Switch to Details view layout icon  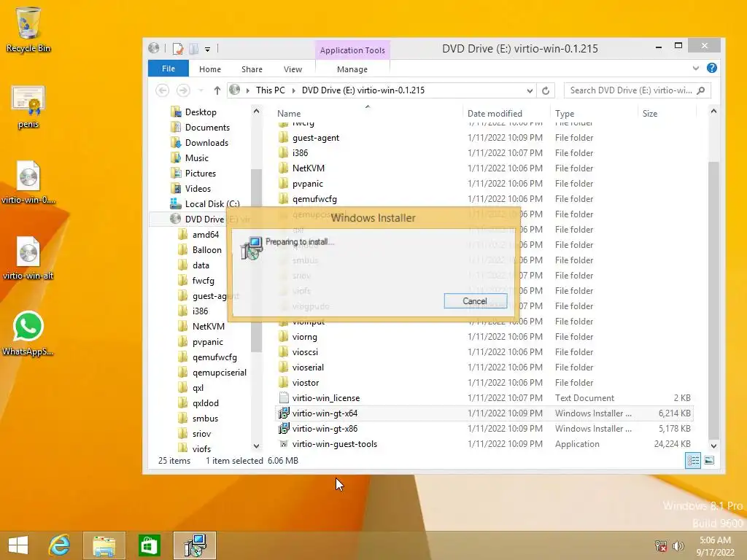point(693,460)
